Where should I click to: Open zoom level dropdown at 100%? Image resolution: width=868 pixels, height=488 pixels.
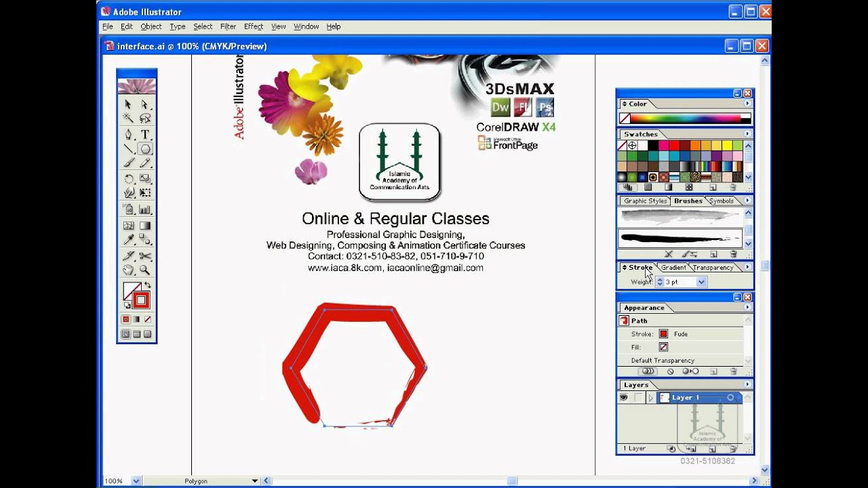pos(136,481)
